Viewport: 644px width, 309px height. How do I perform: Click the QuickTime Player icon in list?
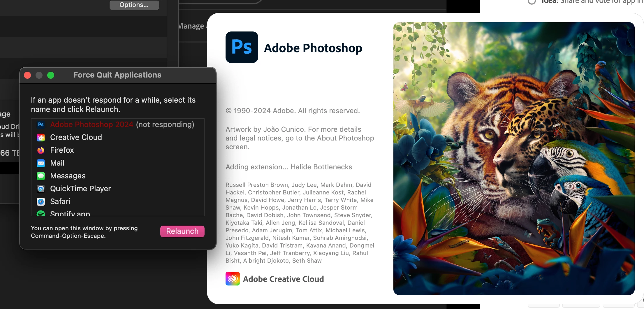click(41, 189)
